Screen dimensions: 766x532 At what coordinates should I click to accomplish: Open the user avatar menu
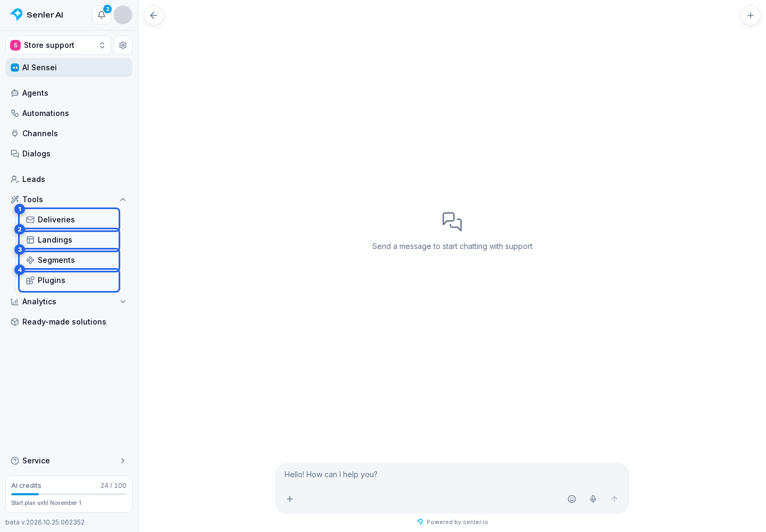click(123, 15)
